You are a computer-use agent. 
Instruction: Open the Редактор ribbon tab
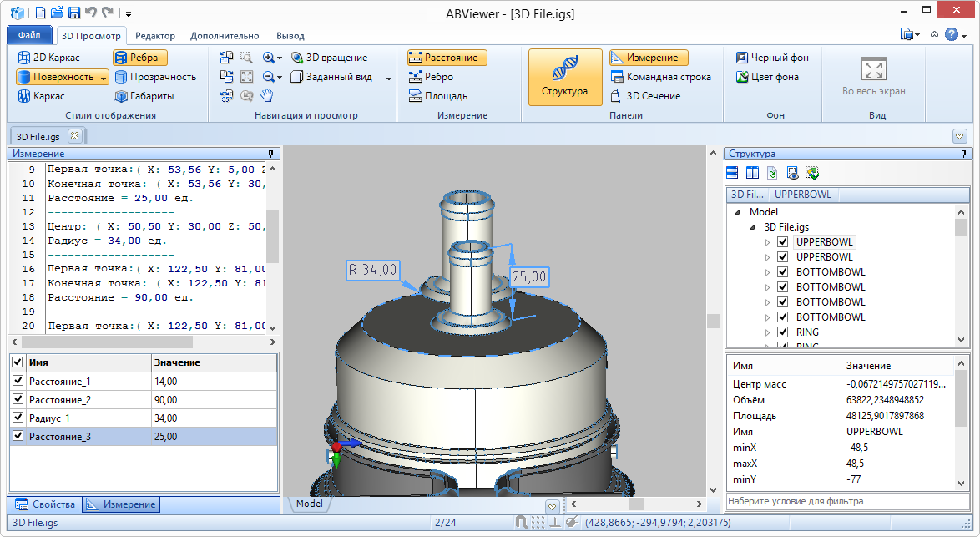click(155, 36)
